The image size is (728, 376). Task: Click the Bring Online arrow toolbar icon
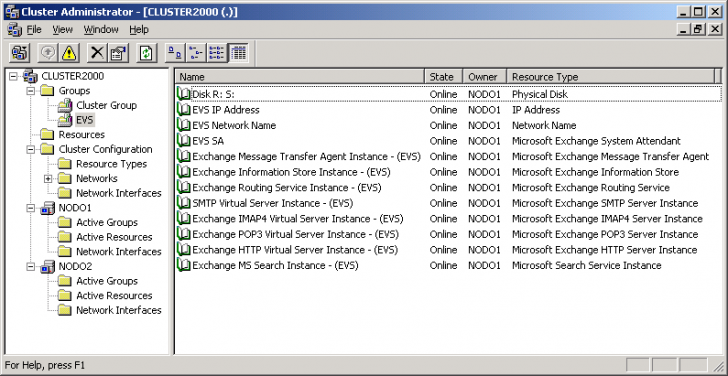coord(48,52)
